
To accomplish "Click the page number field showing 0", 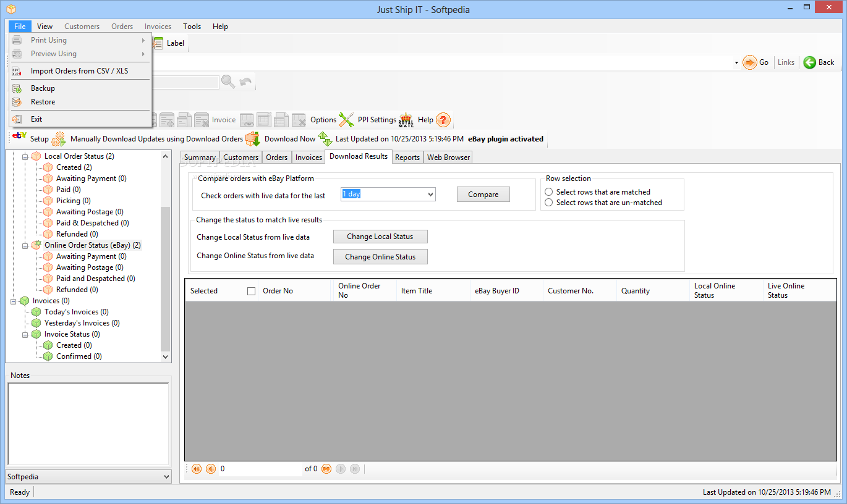I will (x=260, y=469).
